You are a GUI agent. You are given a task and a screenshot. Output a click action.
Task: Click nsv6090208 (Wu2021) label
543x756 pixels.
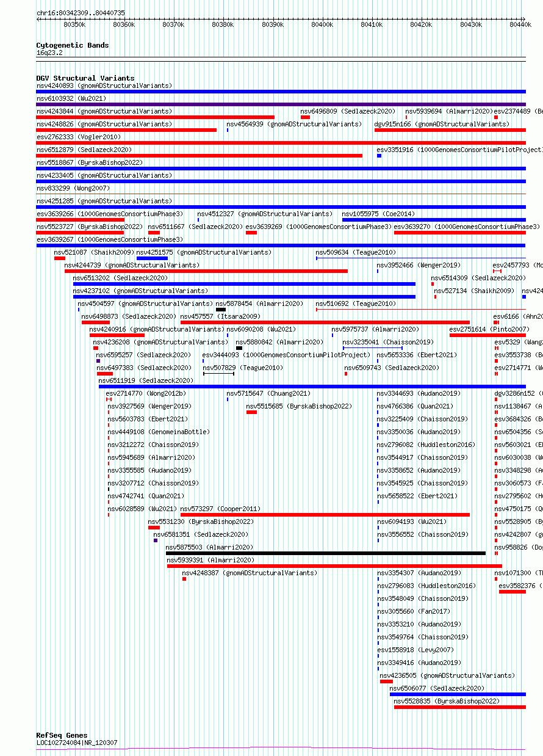tap(261, 329)
